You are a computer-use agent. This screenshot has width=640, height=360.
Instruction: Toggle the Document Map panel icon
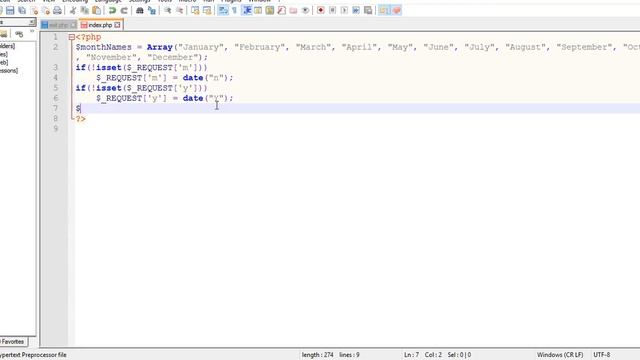point(270,11)
